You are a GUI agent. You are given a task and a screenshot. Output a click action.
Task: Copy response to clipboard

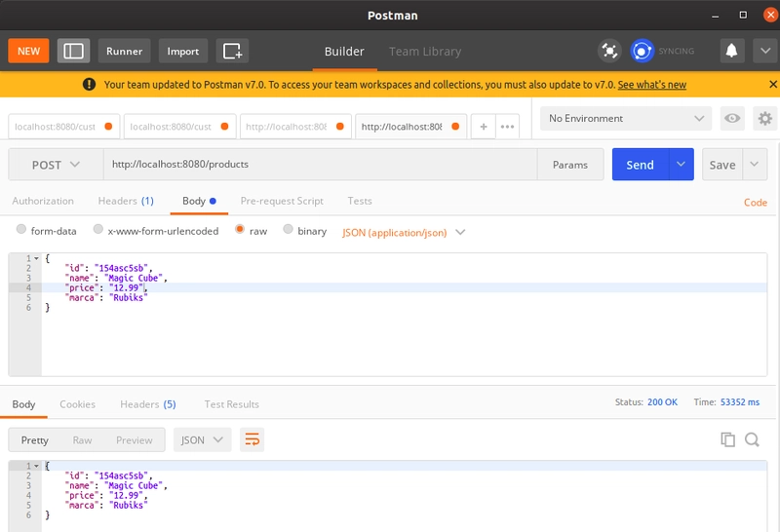point(727,439)
